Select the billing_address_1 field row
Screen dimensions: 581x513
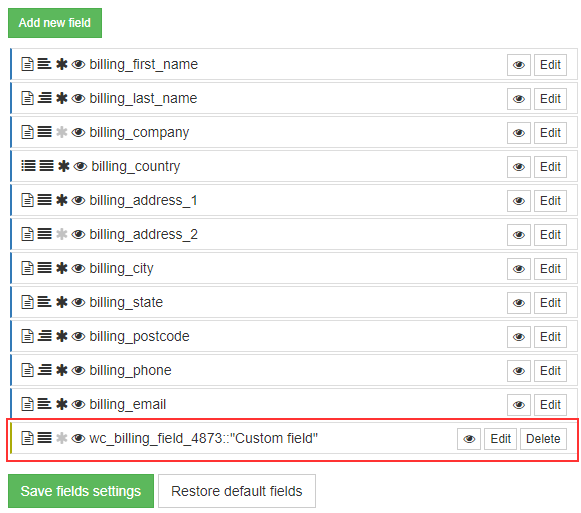[x=294, y=200]
